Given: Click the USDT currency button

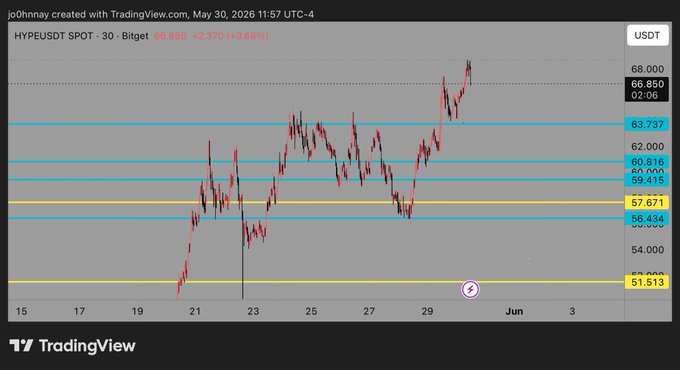Looking at the screenshot, I should coord(647,36).
